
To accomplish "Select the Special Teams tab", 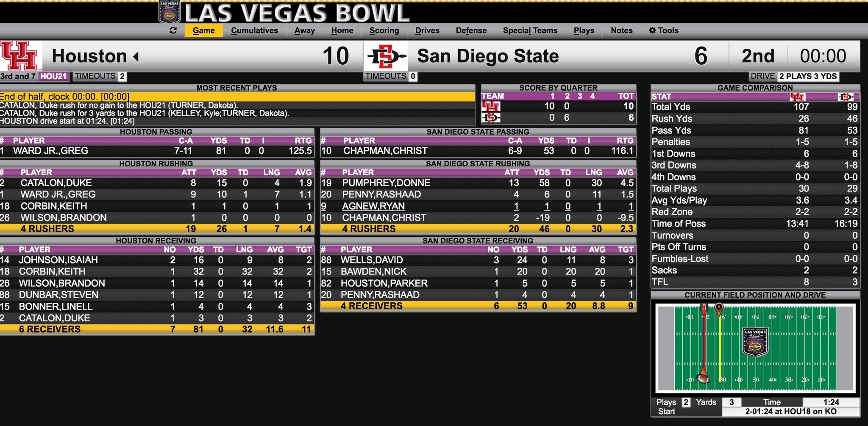I will (x=530, y=30).
